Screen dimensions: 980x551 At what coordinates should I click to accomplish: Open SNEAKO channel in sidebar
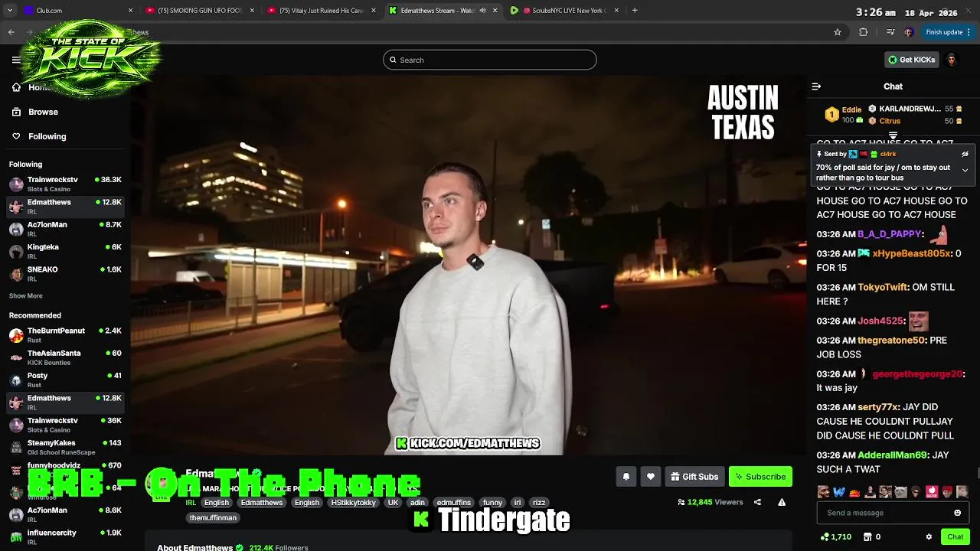(x=65, y=273)
